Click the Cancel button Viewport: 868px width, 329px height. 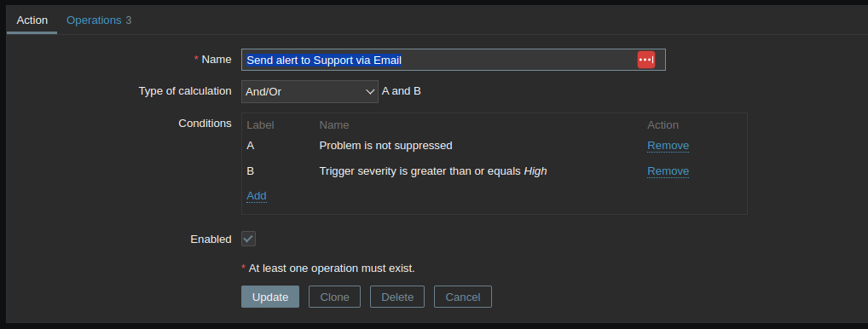[463, 297]
